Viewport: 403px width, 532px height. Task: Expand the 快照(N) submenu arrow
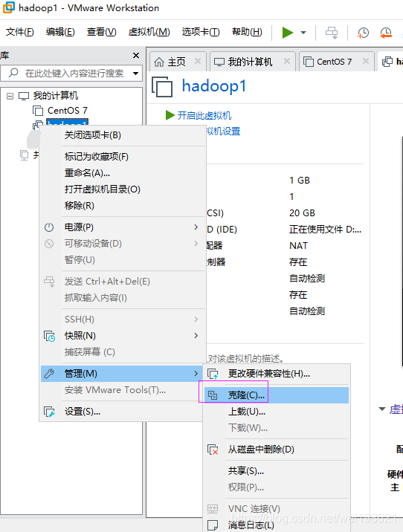point(196,336)
